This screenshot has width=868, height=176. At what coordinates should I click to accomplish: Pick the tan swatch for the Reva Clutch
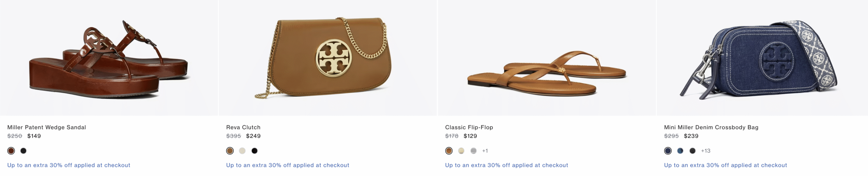coord(230,151)
